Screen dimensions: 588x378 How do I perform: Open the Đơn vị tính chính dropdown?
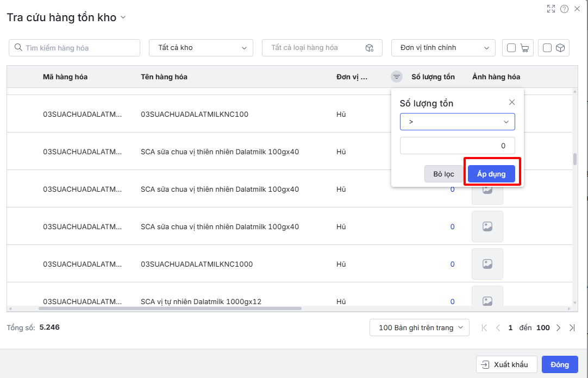point(443,48)
